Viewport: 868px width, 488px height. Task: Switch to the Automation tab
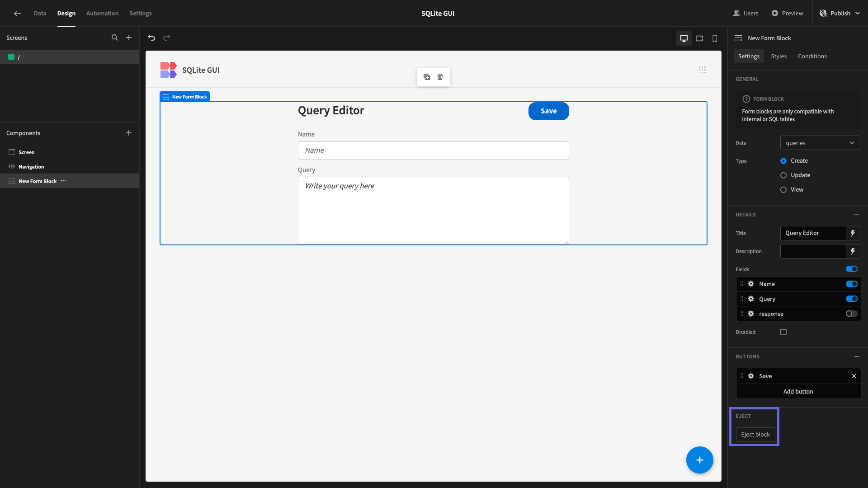point(103,14)
